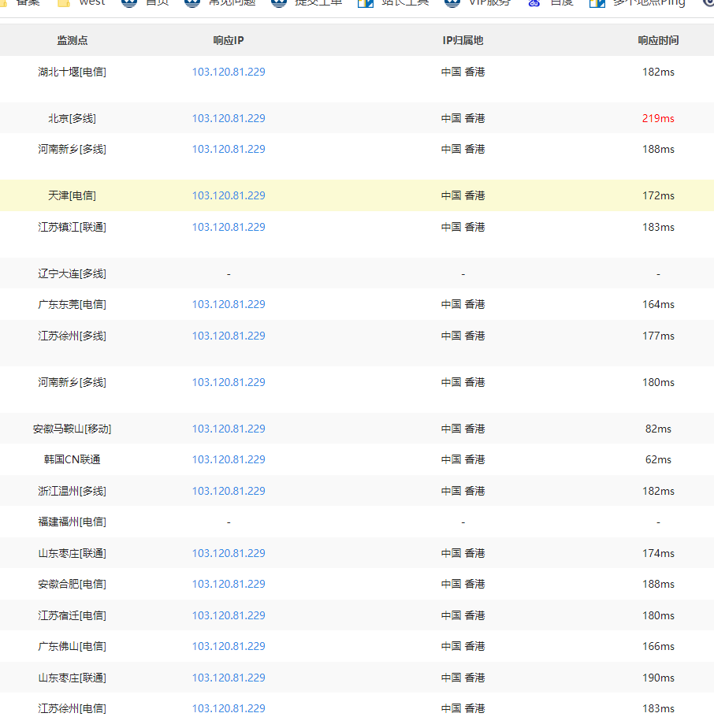Click the IP address for 韩国CN联通

(229, 459)
